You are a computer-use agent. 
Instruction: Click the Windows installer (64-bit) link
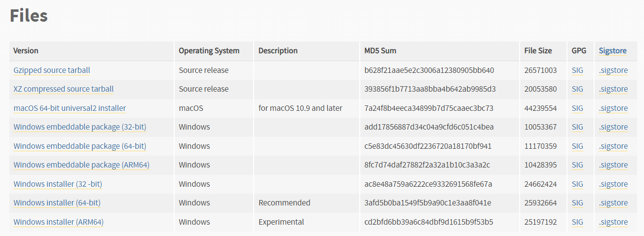[57, 203]
